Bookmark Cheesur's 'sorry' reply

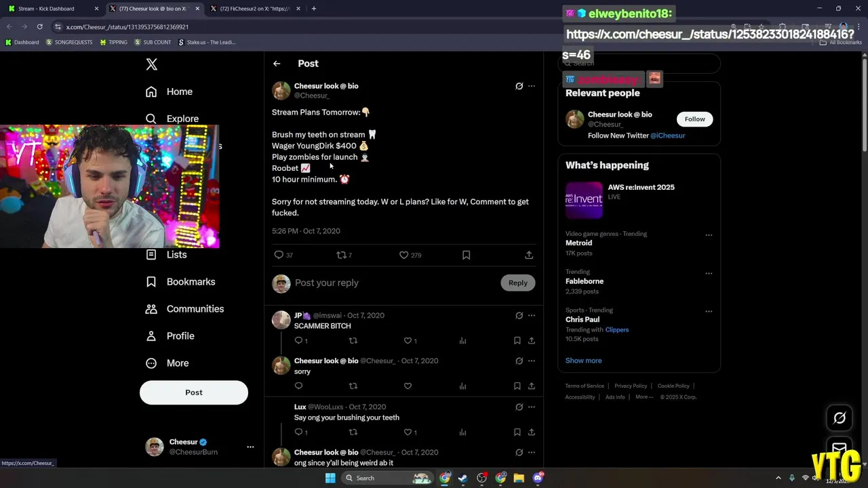point(517,386)
